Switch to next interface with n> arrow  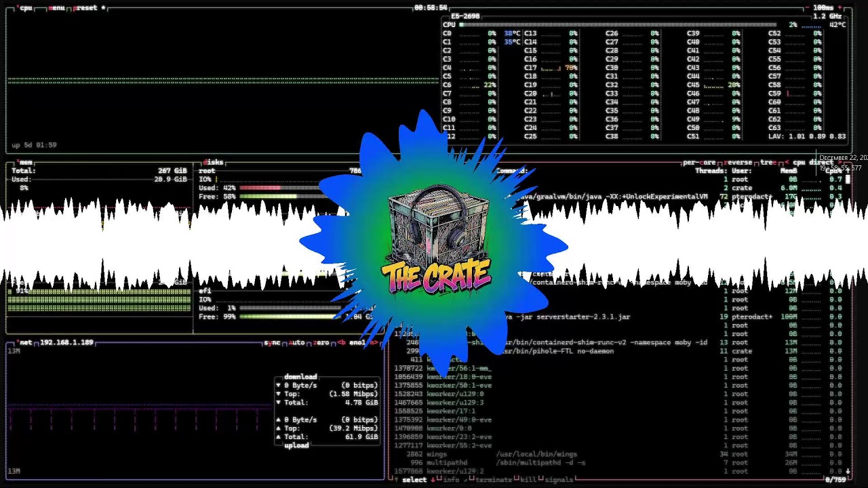(374, 343)
